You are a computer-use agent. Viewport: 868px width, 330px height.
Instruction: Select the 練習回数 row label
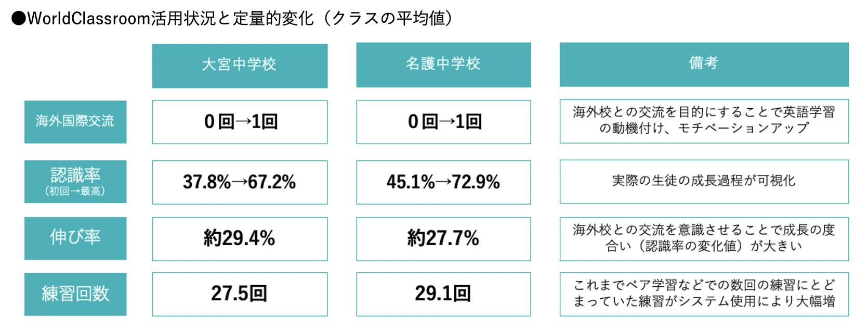[75, 294]
